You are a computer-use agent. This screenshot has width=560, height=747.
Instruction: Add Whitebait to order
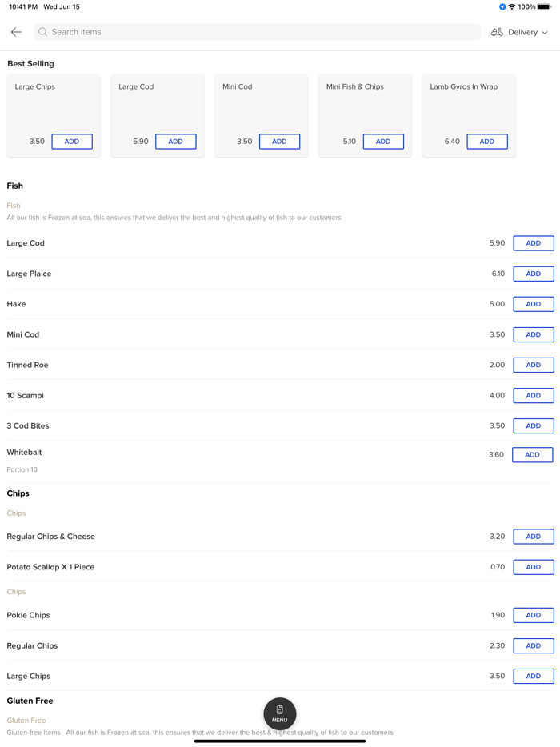(532, 455)
